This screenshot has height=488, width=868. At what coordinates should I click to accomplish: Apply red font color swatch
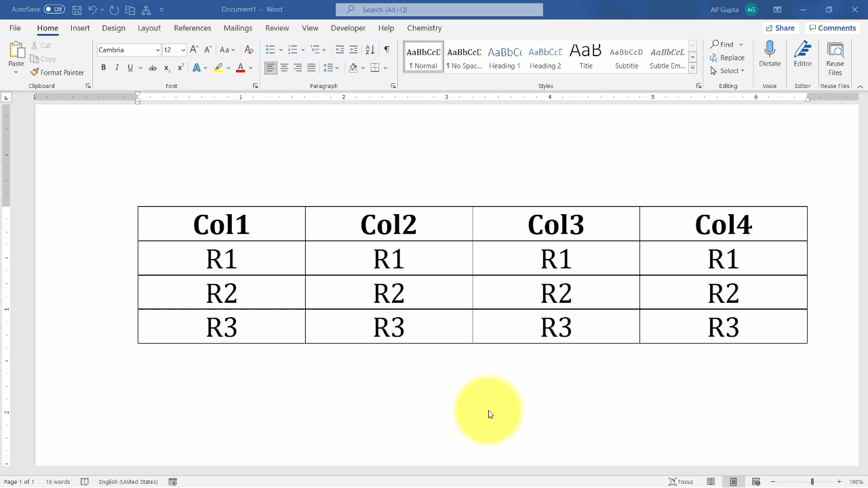[240, 68]
